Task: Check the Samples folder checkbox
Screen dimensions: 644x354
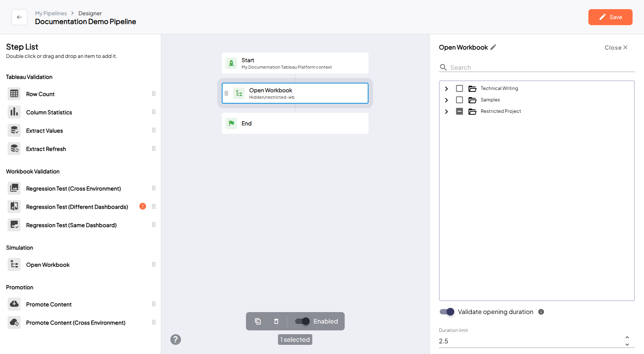Action: click(x=460, y=100)
